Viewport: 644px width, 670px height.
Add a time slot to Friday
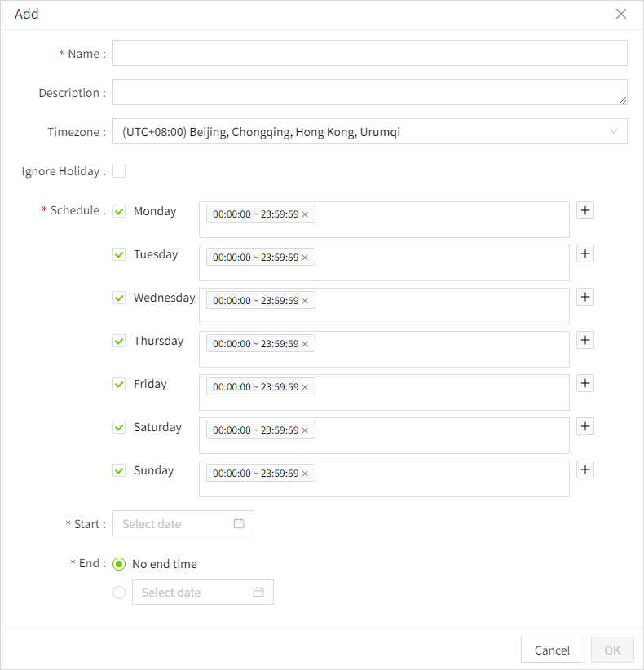(585, 383)
